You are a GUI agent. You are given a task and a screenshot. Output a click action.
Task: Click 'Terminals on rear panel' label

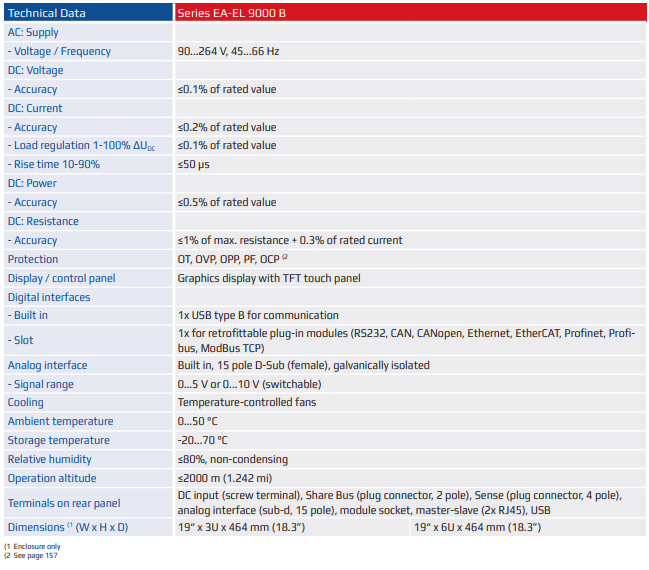pos(64,503)
